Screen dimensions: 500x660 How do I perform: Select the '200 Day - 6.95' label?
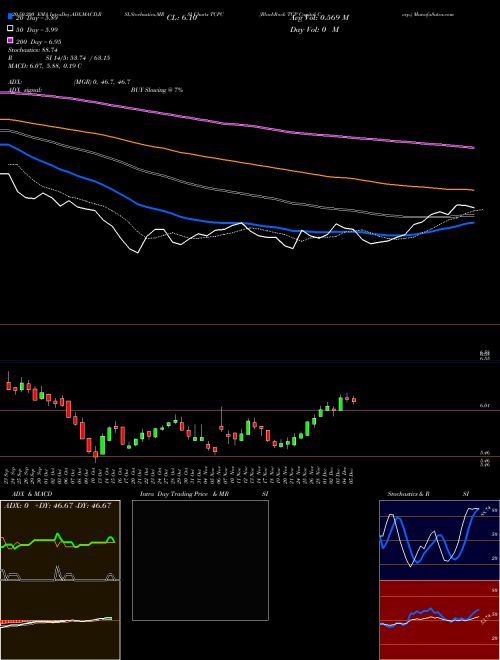(x=39, y=42)
